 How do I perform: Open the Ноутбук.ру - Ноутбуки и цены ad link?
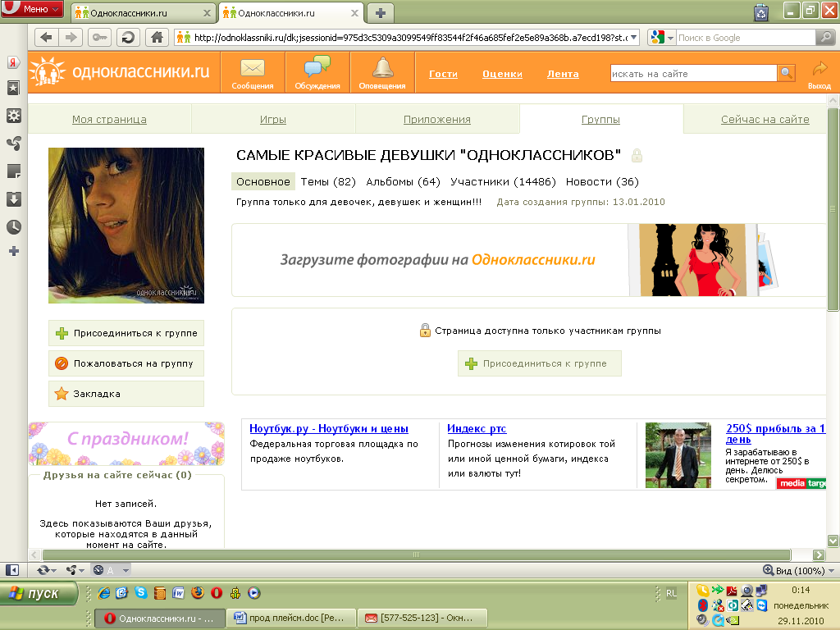(329, 428)
